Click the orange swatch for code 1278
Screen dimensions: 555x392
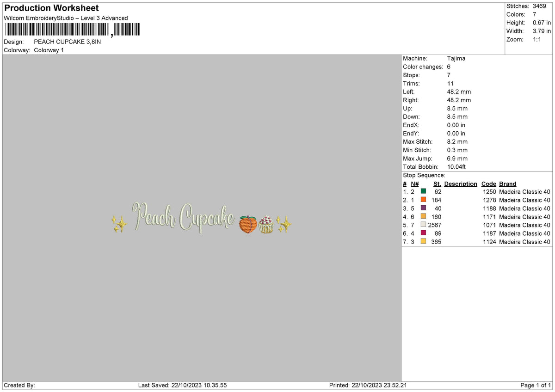[x=423, y=200]
